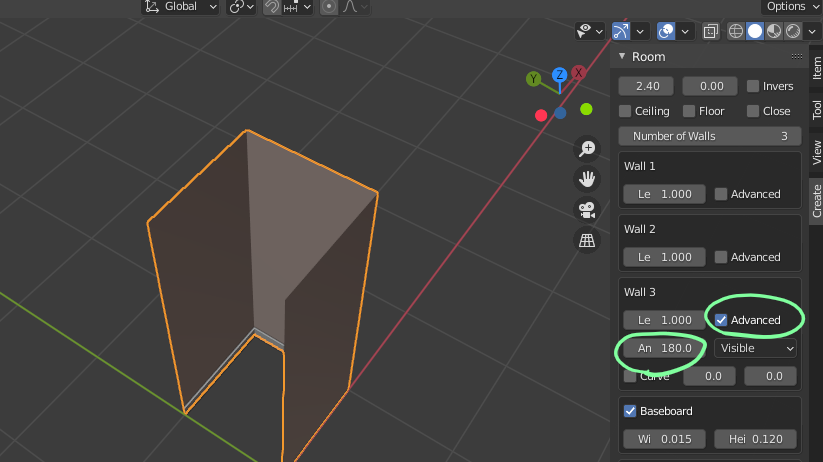Enable the Curve checkbox
The width and height of the screenshot is (823, 462).
click(x=630, y=376)
